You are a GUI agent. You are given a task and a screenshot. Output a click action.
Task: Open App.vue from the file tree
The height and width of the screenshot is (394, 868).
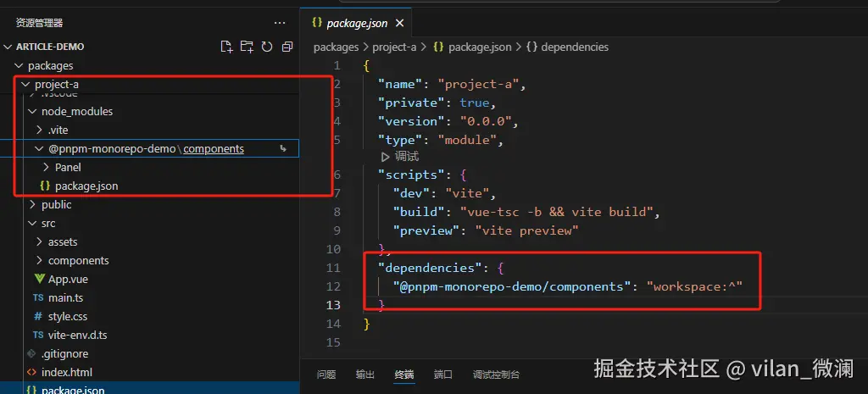click(x=68, y=279)
